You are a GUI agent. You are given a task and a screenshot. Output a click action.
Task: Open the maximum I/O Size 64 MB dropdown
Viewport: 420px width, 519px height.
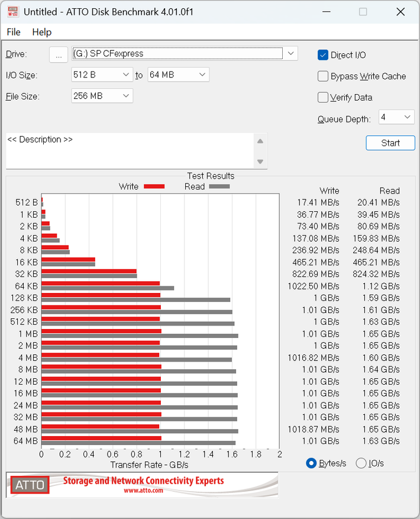[178, 75]
